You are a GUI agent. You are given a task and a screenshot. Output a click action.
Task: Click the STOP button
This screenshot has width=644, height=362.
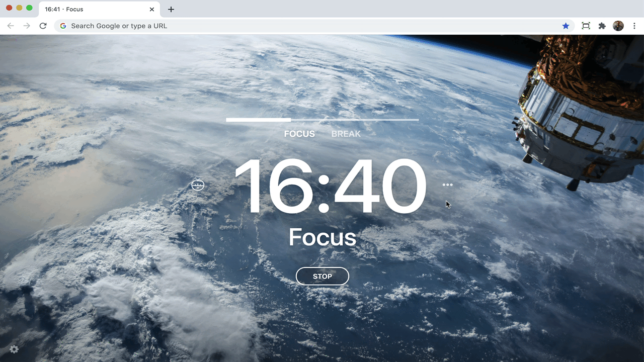point(322,276)
